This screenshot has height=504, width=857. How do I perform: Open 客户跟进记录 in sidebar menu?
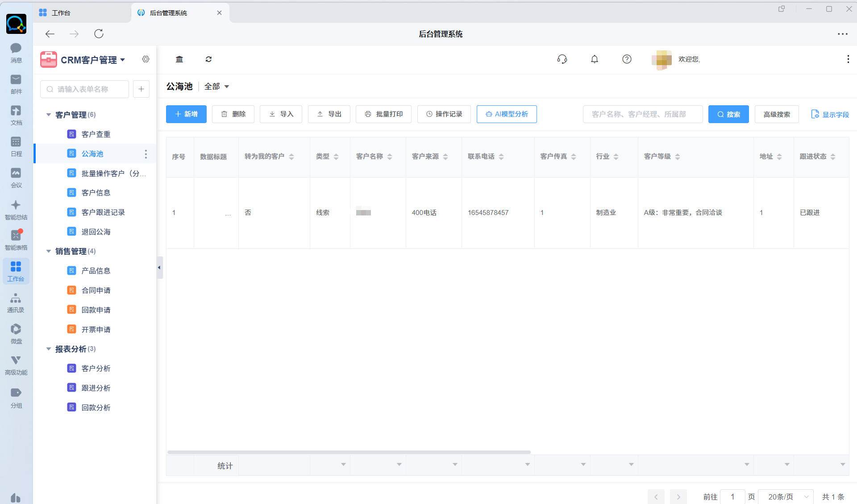pyautogui.click(x=103, y=212)
